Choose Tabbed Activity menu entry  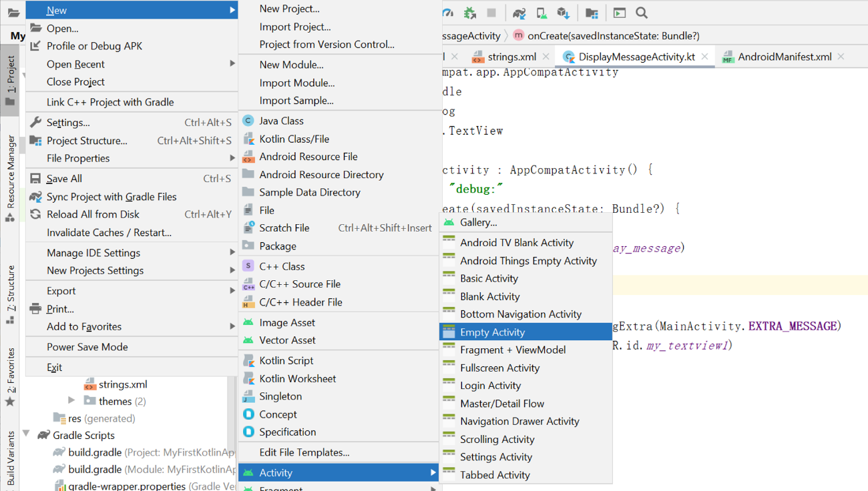tap(525, 475)
